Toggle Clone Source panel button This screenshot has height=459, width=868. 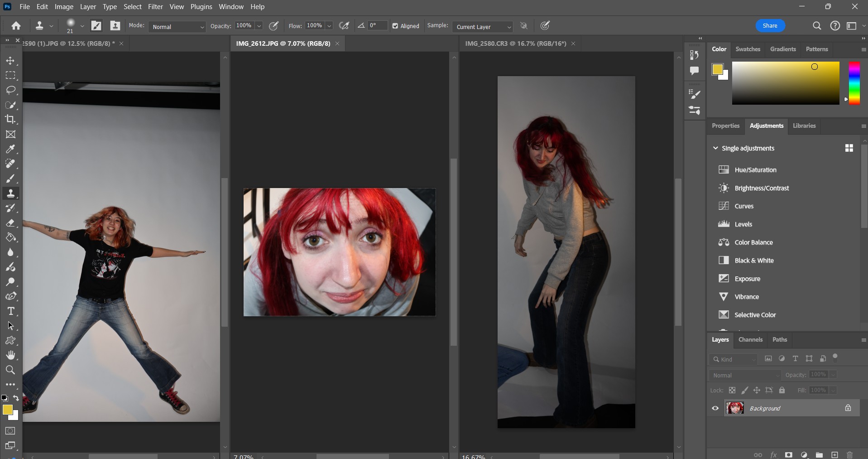coord(115,26)
